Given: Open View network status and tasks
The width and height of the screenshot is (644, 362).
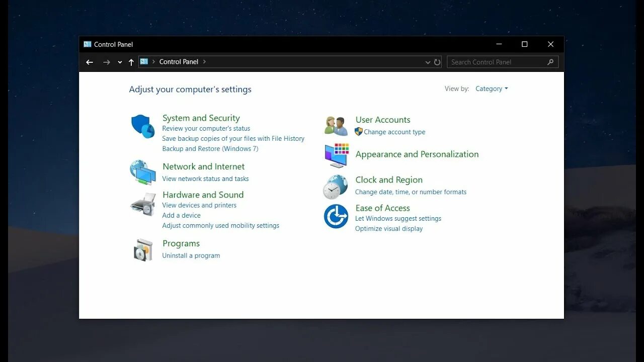Looking at the screenshot, I should tap(205, 179).
